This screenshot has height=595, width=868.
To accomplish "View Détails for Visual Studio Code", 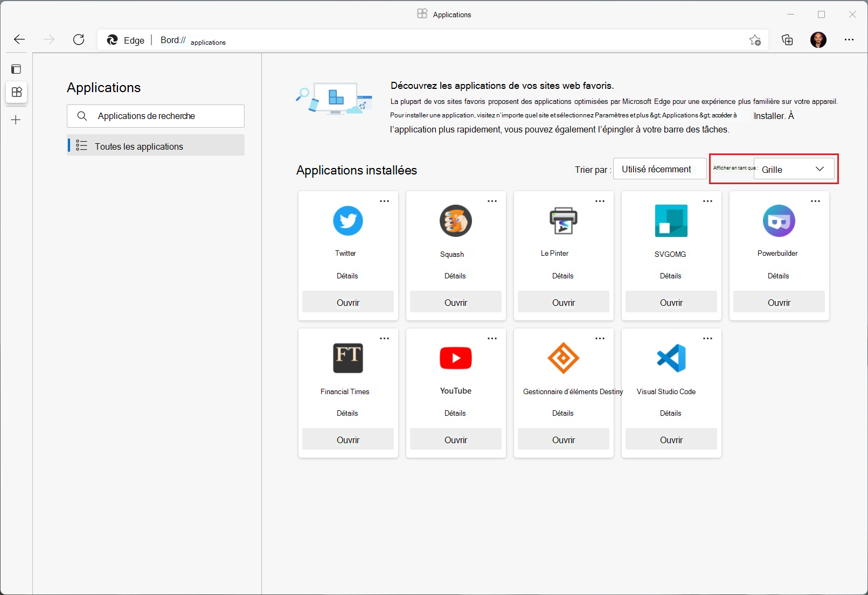I will pyautogui.click(x=671, y=413).
